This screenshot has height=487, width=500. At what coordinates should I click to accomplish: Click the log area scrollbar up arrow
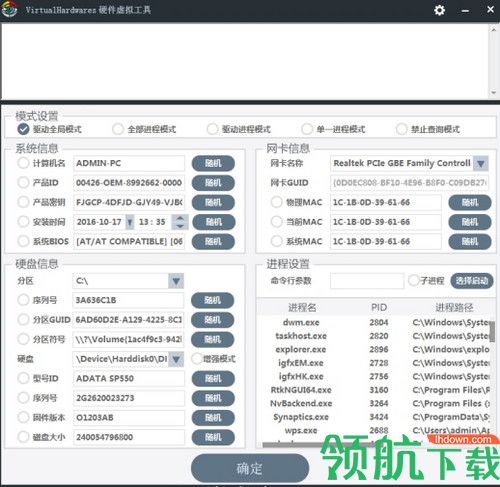(x=494, y=30)
